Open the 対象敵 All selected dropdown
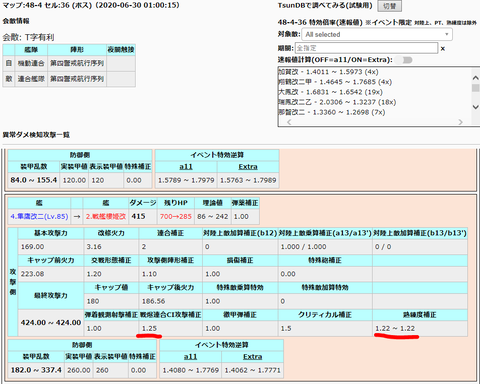Image resolution: width=480 pixels, height=384 pixels. [x=377, y=34]
